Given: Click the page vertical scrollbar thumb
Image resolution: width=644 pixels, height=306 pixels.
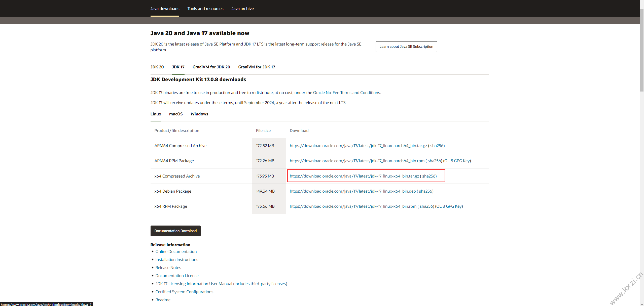Looking at the screenshot, I should pos(642,50).
